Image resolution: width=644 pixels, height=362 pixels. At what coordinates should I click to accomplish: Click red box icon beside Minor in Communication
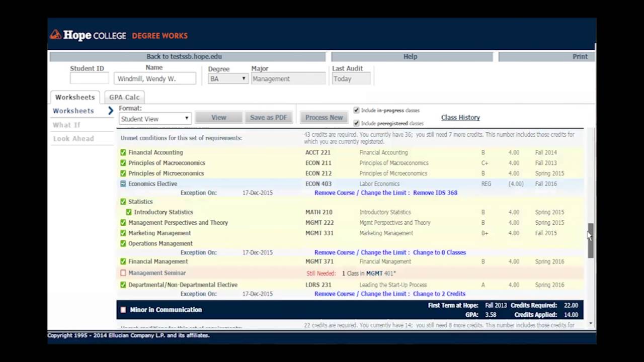coord(123,310)
